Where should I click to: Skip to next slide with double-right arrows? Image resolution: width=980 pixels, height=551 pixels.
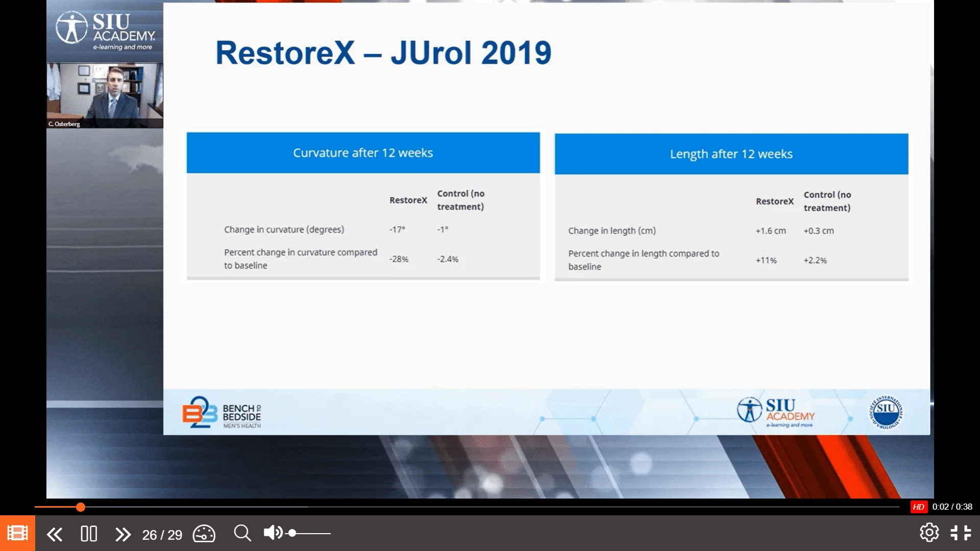[122, 534]
